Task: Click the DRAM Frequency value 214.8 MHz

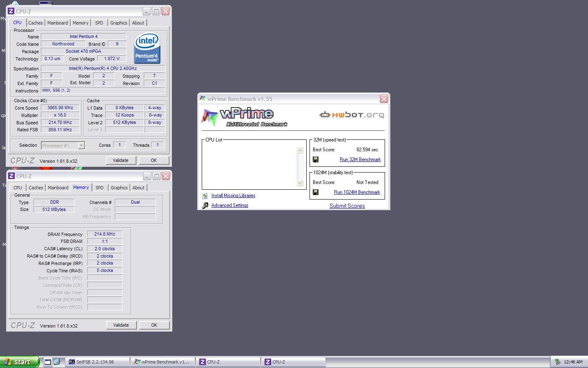Action: [x=105, y=234]
